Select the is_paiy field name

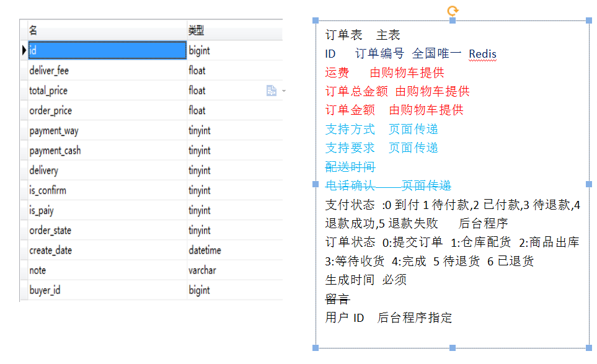point(42,211)
